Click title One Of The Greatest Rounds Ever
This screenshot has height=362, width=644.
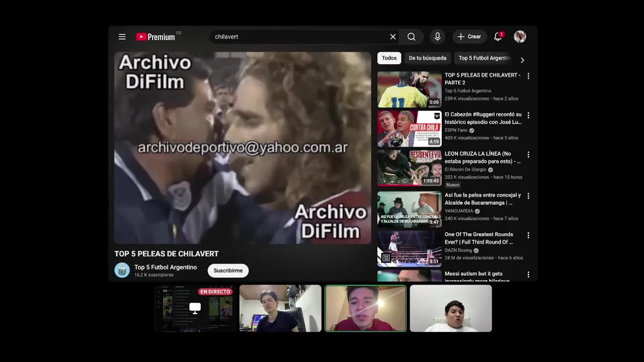click(x=479, y=238)
